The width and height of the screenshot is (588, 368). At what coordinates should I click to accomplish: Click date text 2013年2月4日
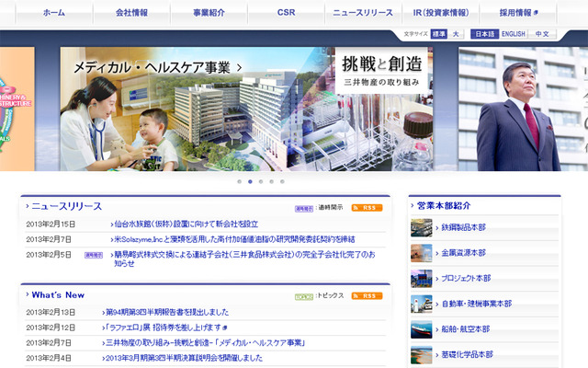[x=49, y=358]
